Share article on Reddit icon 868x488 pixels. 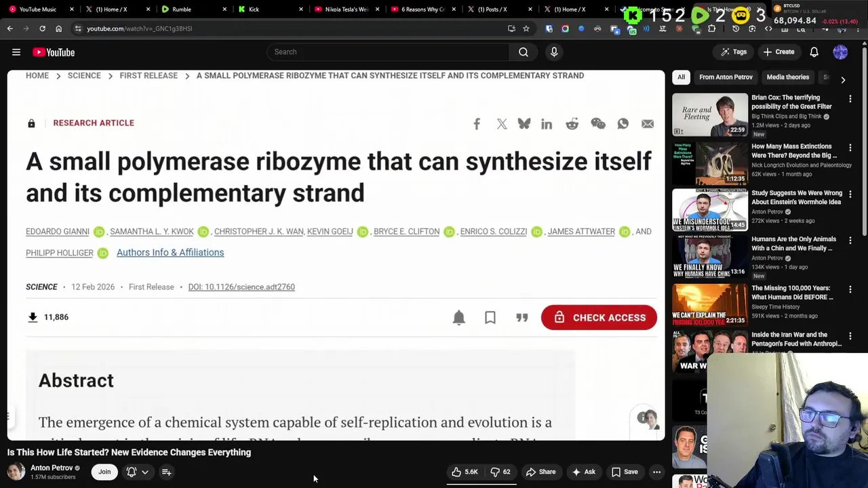[x=572, y=123]
